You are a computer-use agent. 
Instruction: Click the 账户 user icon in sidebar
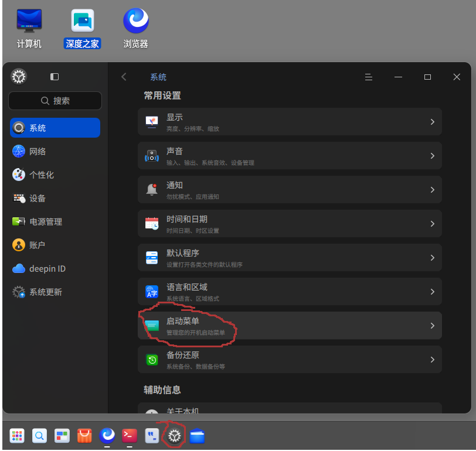coord(19,245)
